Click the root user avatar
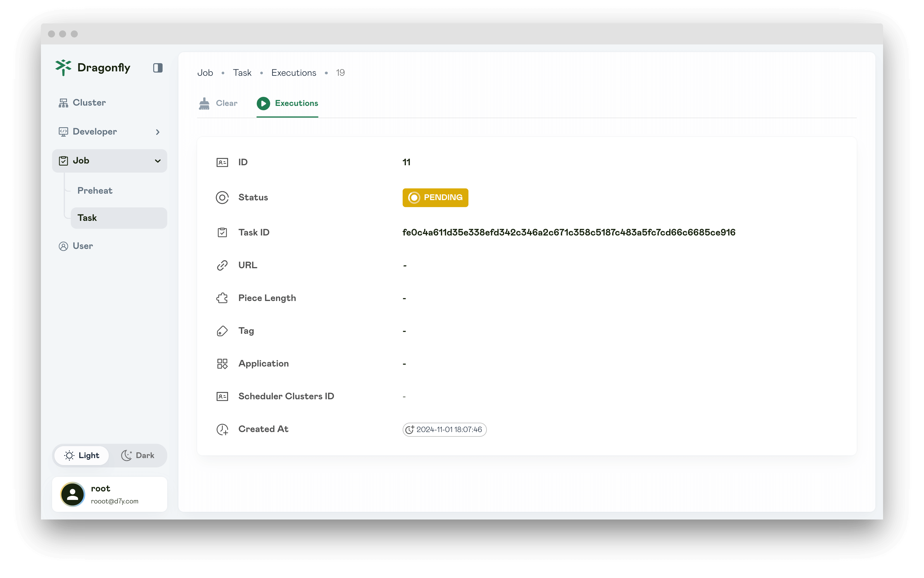This screenshot has width=924, height=578. 73,494
